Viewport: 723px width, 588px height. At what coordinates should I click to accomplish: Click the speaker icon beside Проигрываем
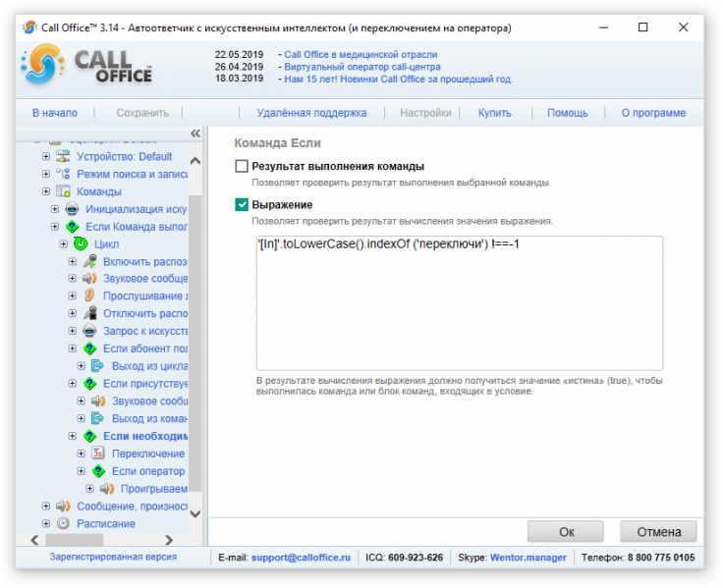point(107,489)
